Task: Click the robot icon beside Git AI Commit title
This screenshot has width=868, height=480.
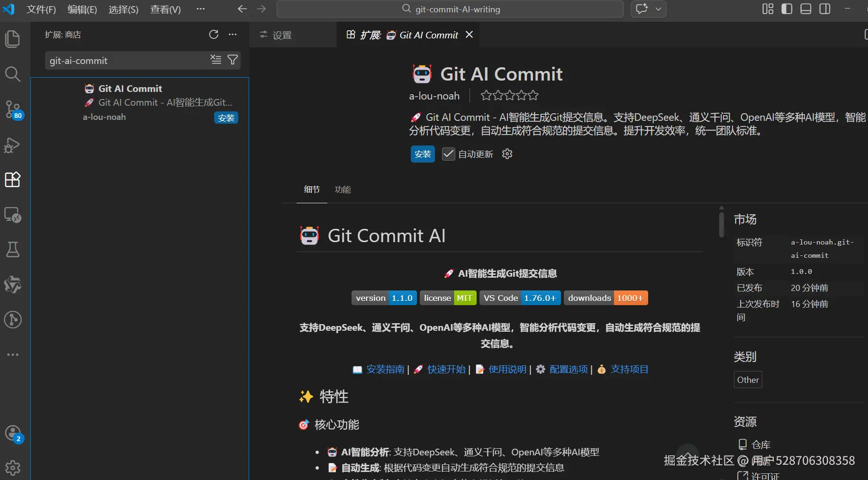Action: point(422,74)
